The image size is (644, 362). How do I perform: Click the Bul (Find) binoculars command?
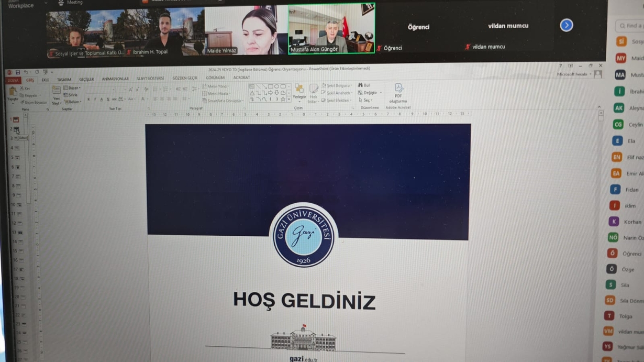(x=364, y=85)
